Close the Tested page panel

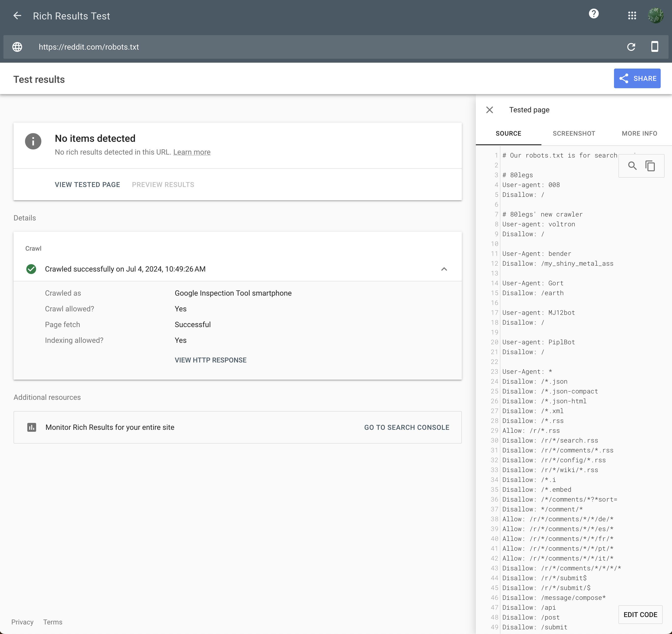489,110
